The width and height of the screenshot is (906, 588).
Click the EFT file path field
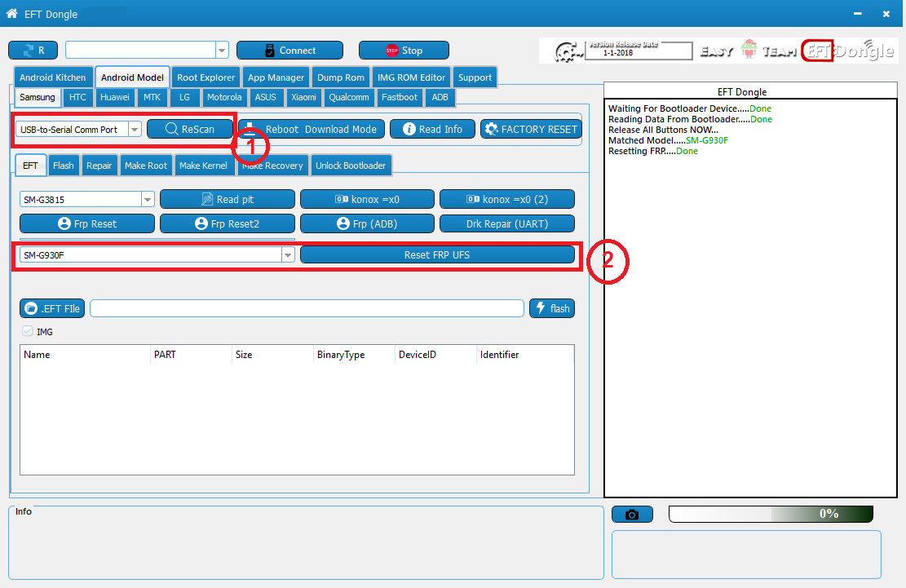tap(307, 308)
